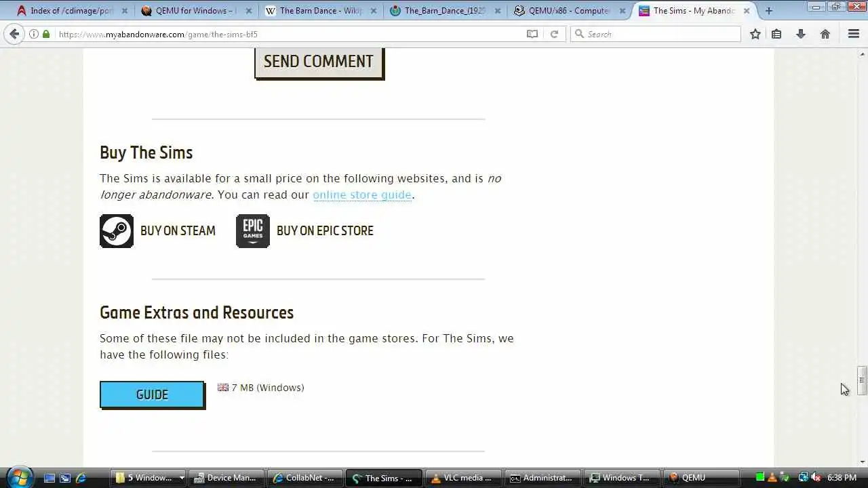Close the 'The_Barn_Dance_(1929' tab
This screenshot has height=488, width=868.
click(498, 11)
